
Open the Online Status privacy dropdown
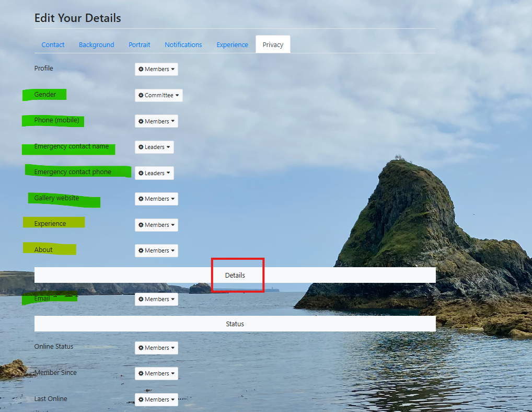156,348
